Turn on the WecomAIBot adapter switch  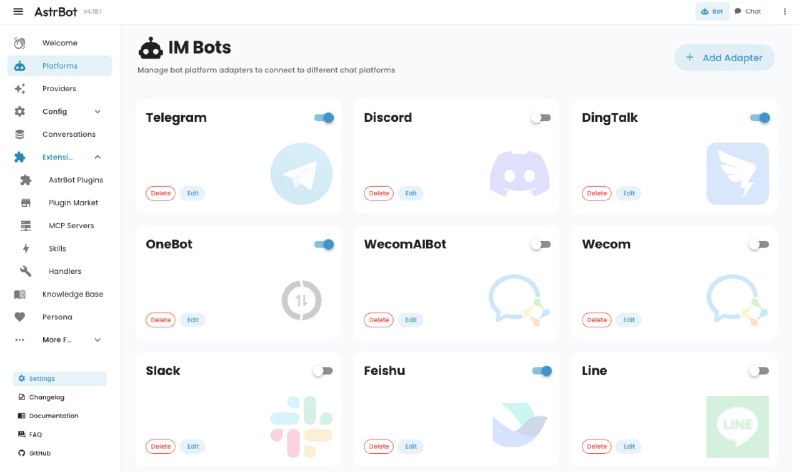pyautogui.click(x=541, y=244)
